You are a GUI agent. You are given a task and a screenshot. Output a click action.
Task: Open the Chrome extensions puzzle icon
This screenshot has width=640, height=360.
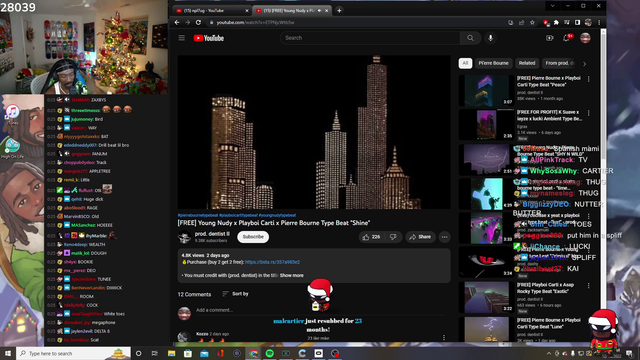coord(556,22)
